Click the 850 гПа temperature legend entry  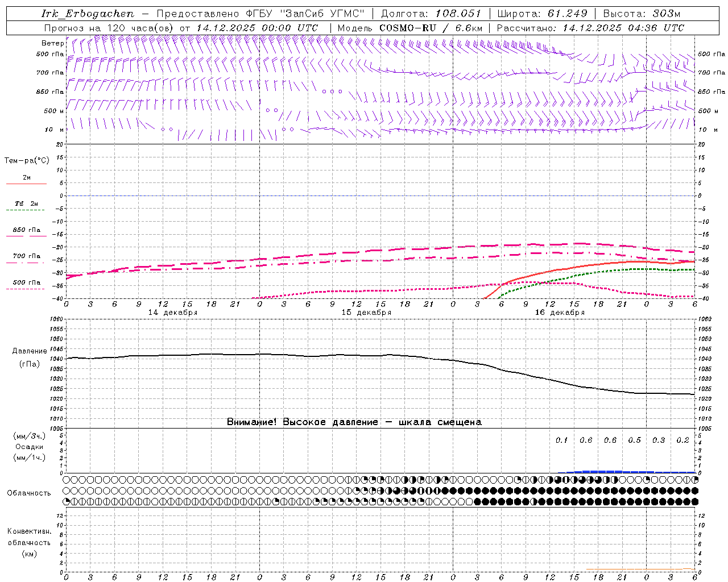(26, 230)
